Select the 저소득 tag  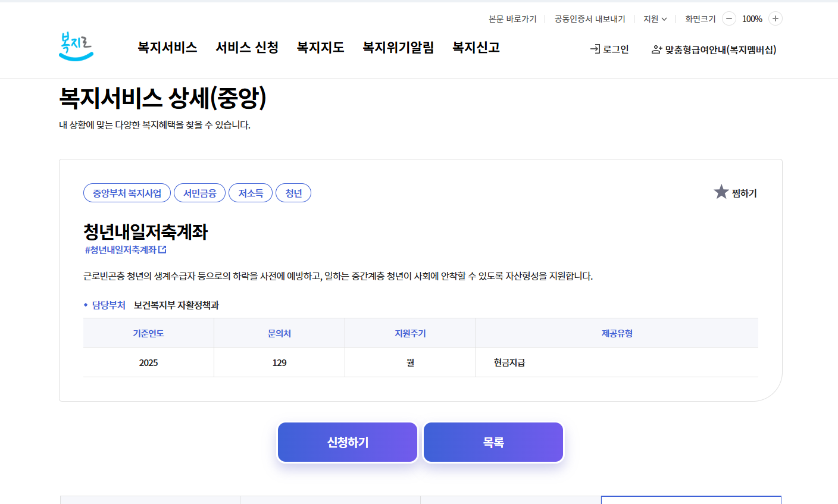pos(251,193)
